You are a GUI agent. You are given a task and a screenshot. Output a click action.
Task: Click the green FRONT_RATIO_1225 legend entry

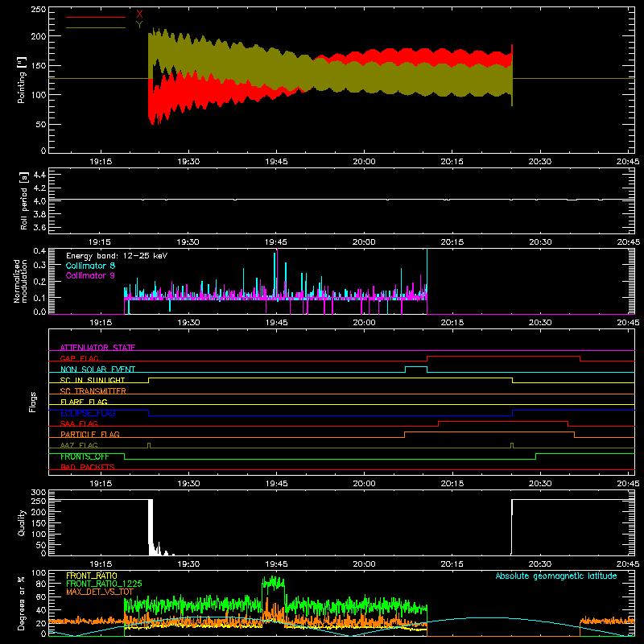[104, 584]
